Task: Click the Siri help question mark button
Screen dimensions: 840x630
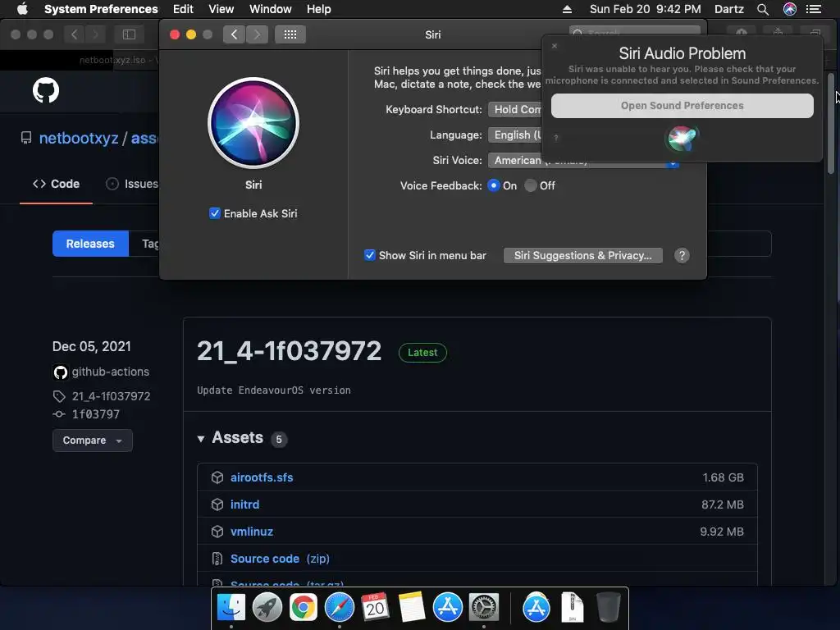Action: pos(682,256)
